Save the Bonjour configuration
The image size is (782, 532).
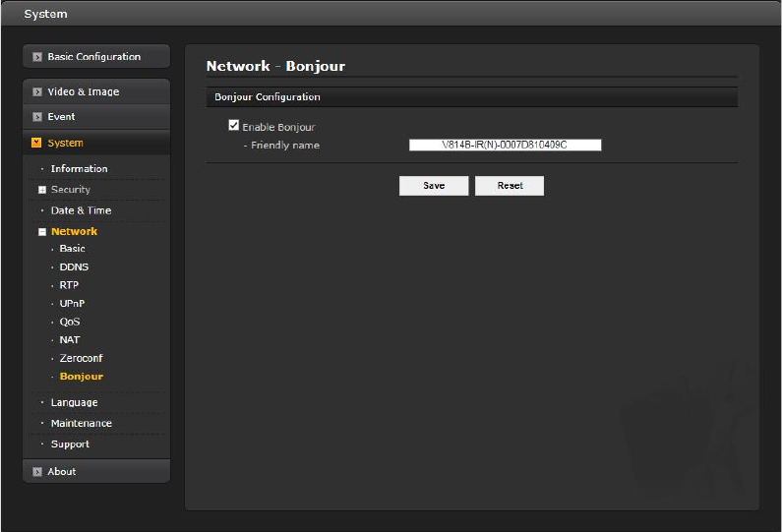(x=434, y=186)
